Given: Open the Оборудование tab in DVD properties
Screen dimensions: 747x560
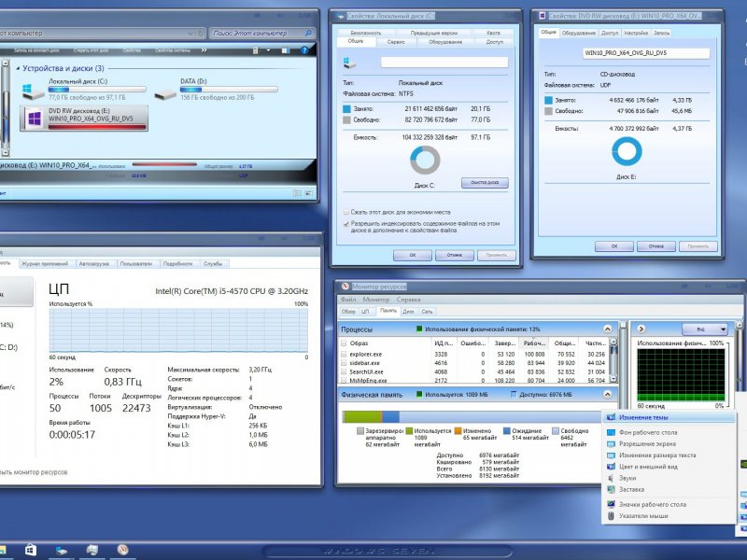Looking at the screenshot, I should (x=578, y=33).
